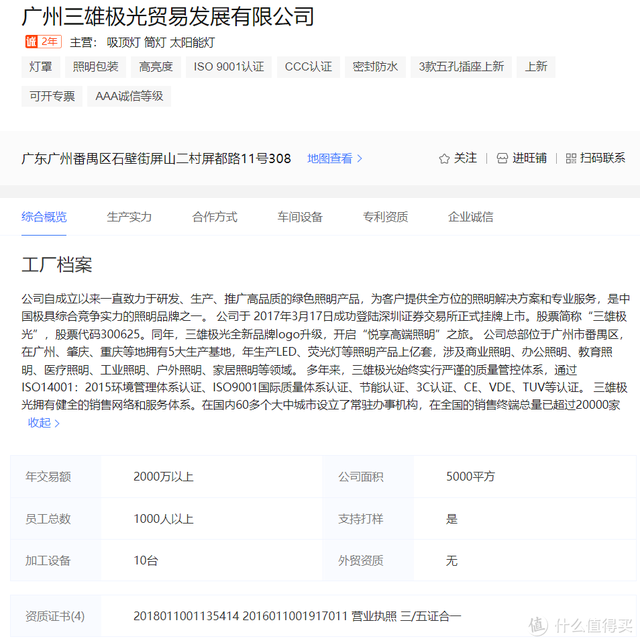Open the 车间设备 tab

tap(300, 217)
